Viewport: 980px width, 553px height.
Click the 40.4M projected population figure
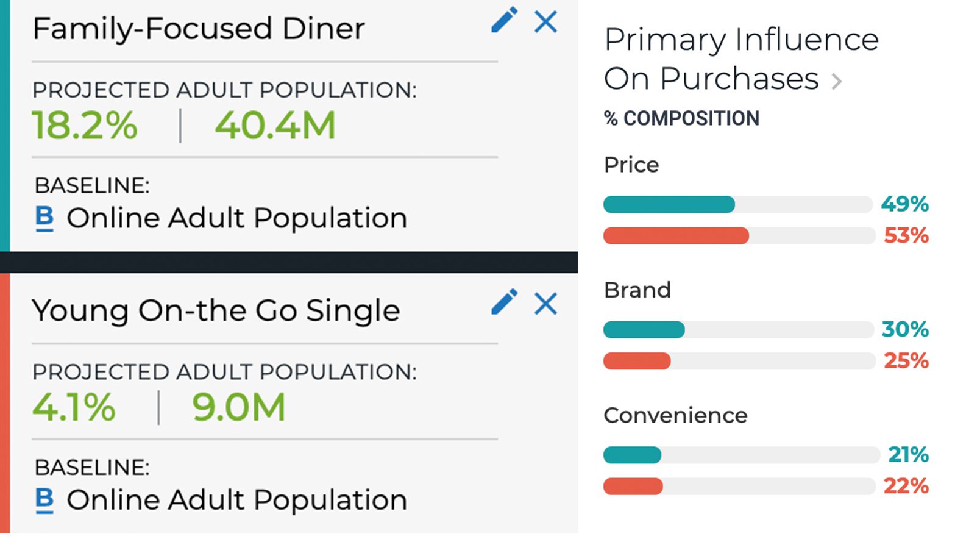(x=275, y=126)
